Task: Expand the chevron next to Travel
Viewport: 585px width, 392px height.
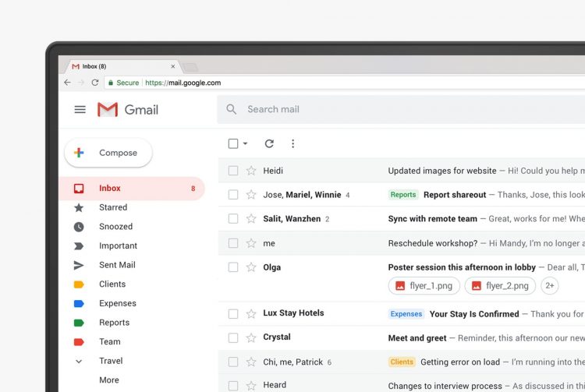Action: 79,361
